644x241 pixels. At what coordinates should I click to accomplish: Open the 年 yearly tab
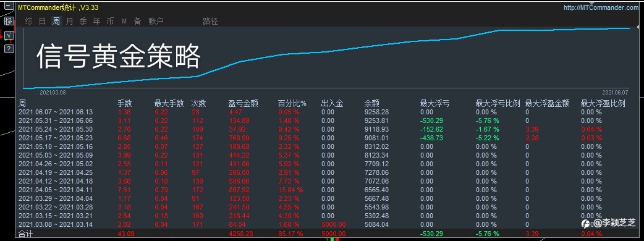[96, 22]
